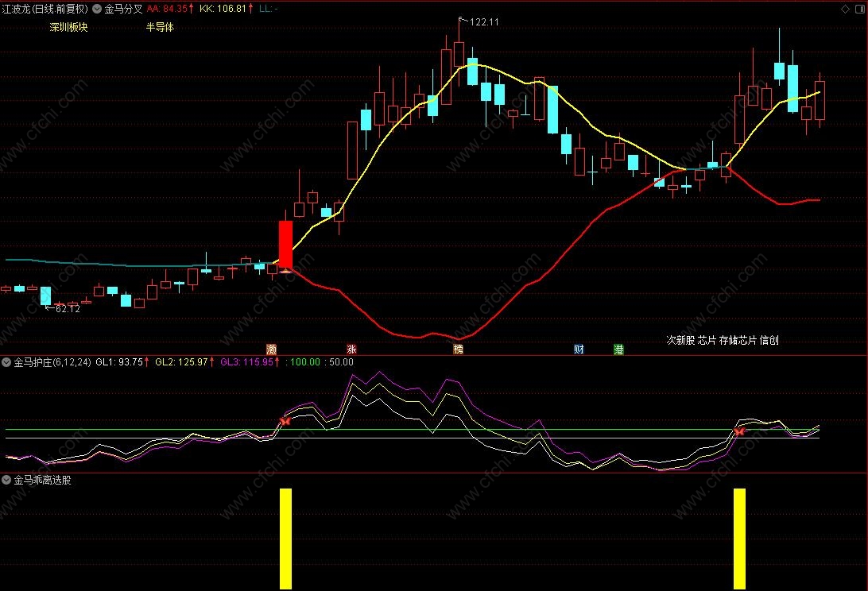
Task: Click the 62.12 low price label
Action: click(68, 309)
